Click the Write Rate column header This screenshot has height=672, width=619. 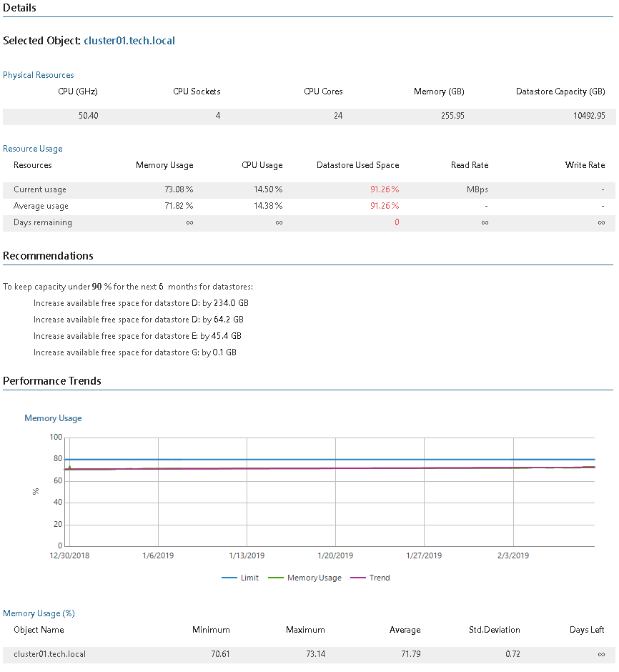[x=585, y=165]
